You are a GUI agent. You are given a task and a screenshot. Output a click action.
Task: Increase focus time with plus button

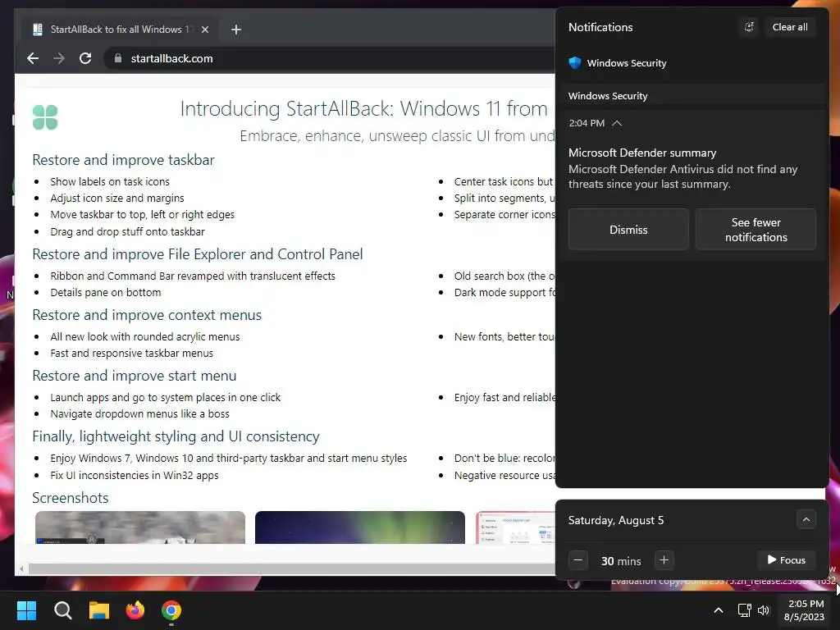point(664,560)
